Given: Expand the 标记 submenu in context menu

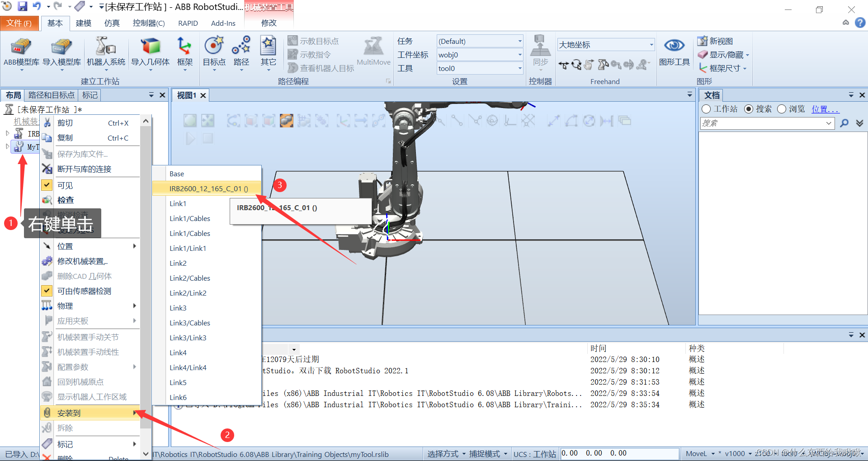Looking at the screenshot, I should 90,444.
